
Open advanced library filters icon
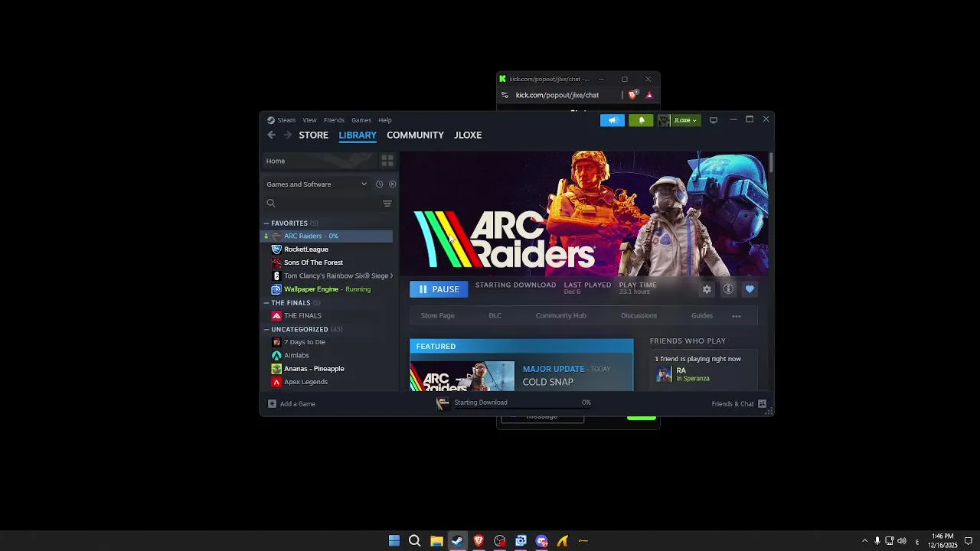(x=387, y=203)
